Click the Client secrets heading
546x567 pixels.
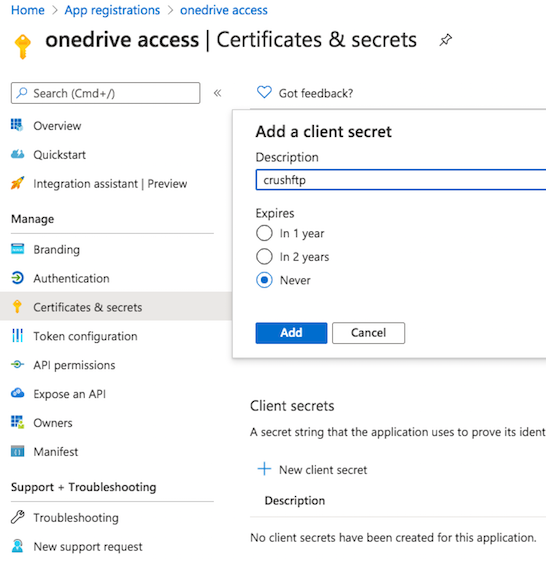pyautogui.click(x=292, y=406)
